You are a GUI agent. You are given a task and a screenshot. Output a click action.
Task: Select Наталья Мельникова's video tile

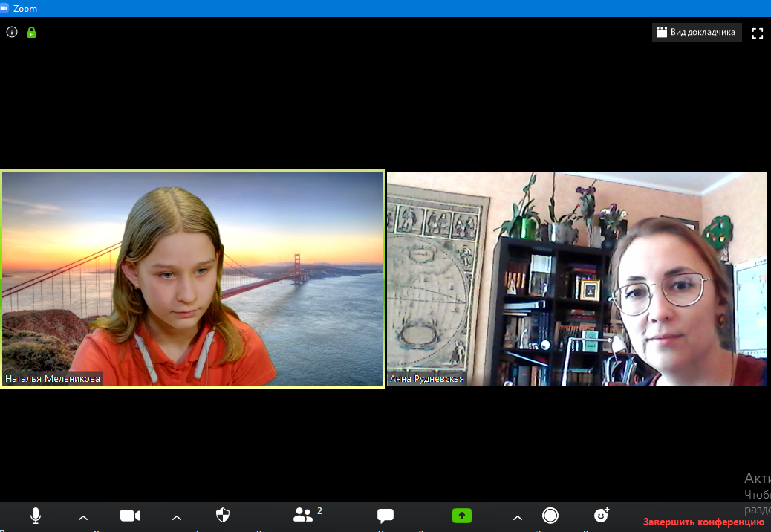pos(192,278)
